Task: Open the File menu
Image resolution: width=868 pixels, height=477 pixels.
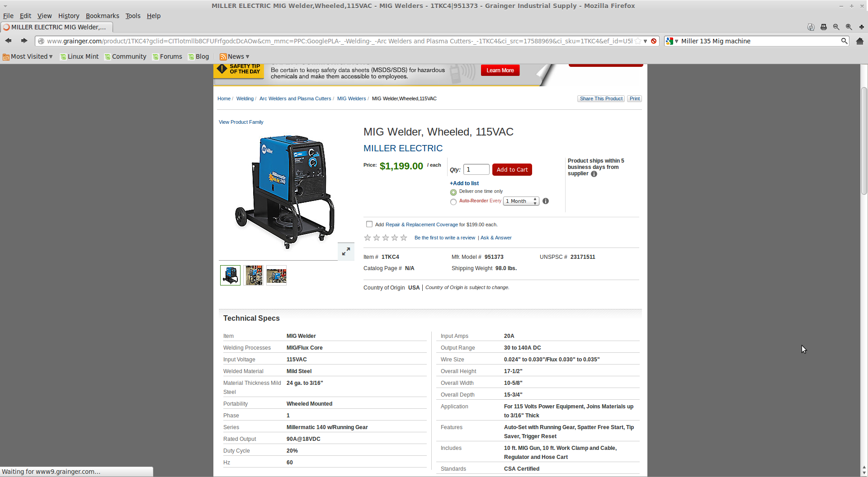Action: point(8,16)
